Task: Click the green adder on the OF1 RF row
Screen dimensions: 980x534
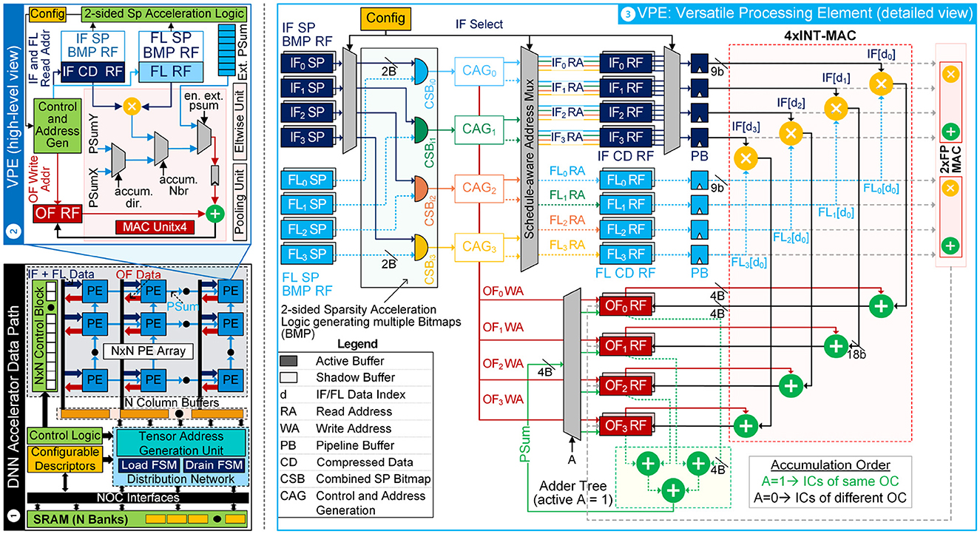Action: tap(836, 345)
